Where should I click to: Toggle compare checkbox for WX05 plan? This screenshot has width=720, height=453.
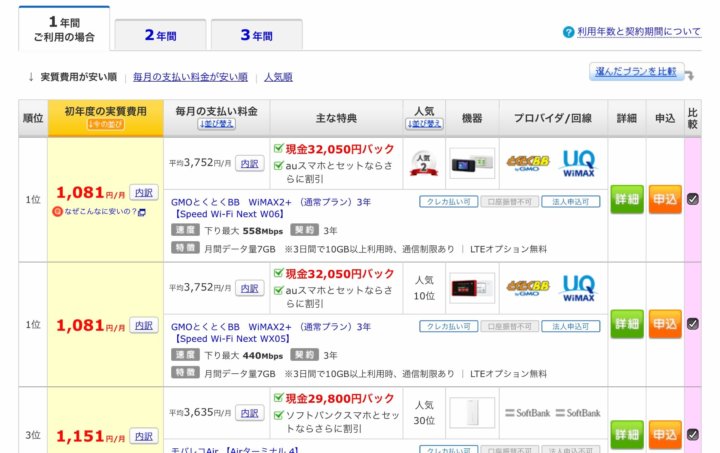(x=692, y=324)
